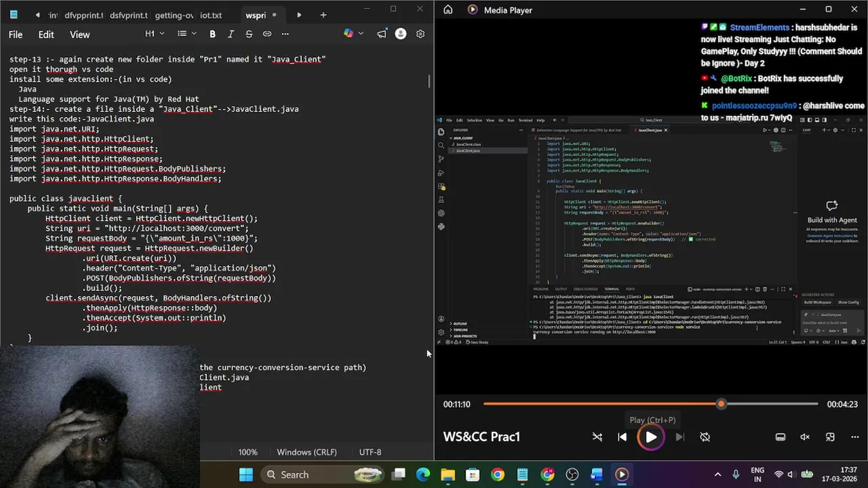868x488 pixels.
Task: Click the Notepad app icon in the title bar
Action: [x=14, y=14]
